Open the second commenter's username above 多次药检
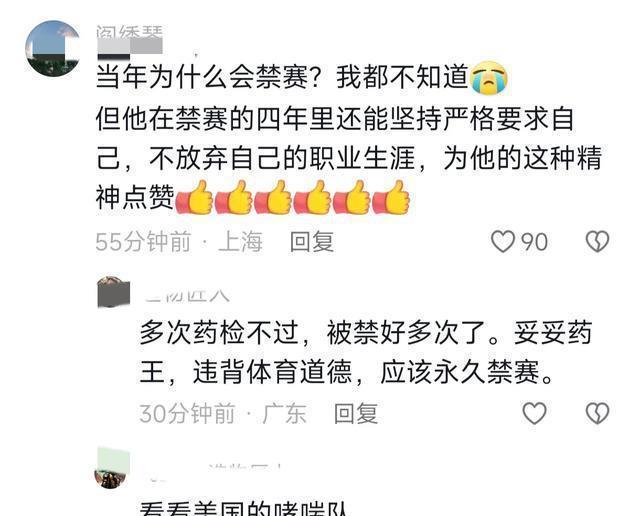The width and height of the screenshot is (640, 516). click(187, 295)
